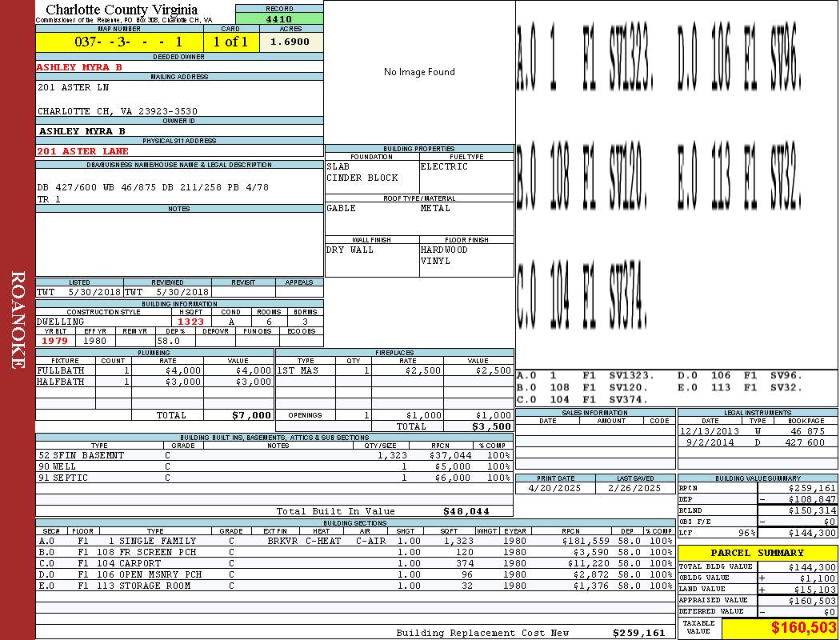Click year built 1979
This screenshot has height=640, width=840.
[54, 341]
